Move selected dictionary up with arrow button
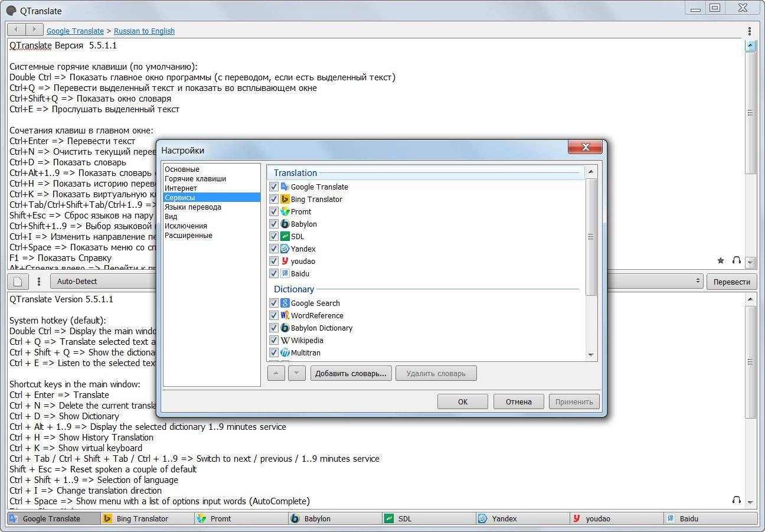Image resolution: width=765 pixels, height=532 pixels. point(276,373)
